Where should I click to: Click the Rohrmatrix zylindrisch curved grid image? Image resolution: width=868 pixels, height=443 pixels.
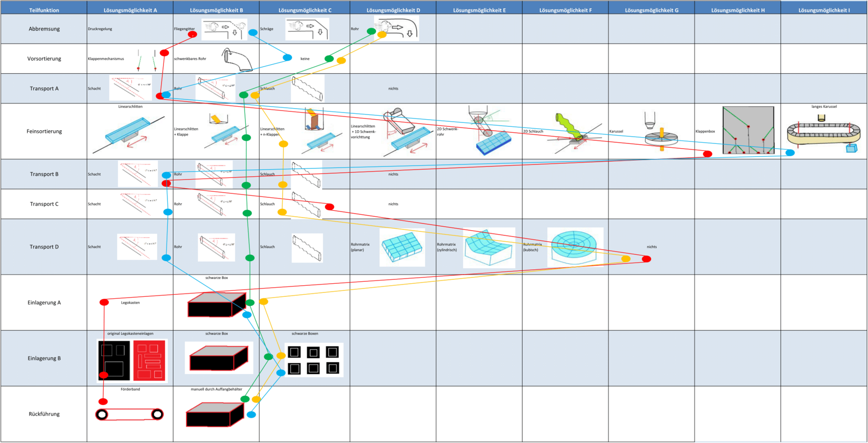click(488, 248)
